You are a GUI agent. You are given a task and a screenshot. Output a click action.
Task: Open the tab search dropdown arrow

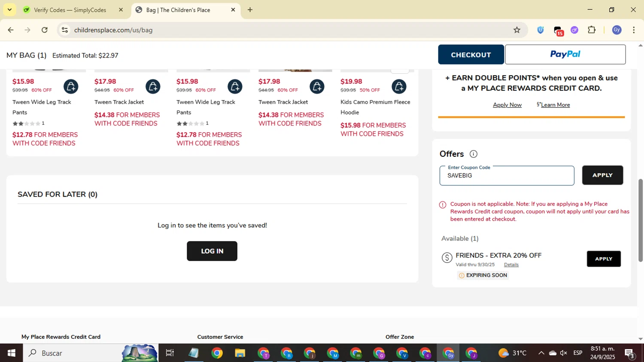point(9,9)
